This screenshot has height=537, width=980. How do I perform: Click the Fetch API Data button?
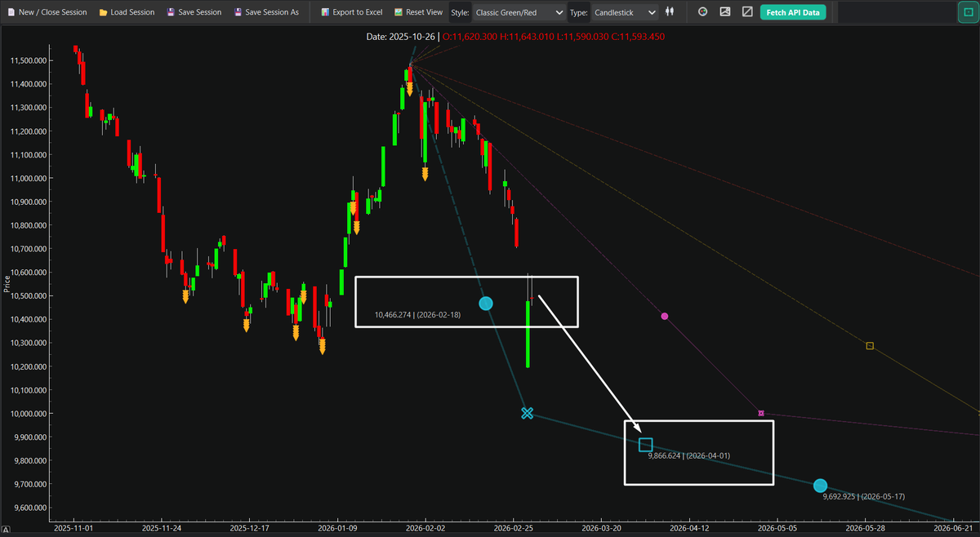click(793, 12)
